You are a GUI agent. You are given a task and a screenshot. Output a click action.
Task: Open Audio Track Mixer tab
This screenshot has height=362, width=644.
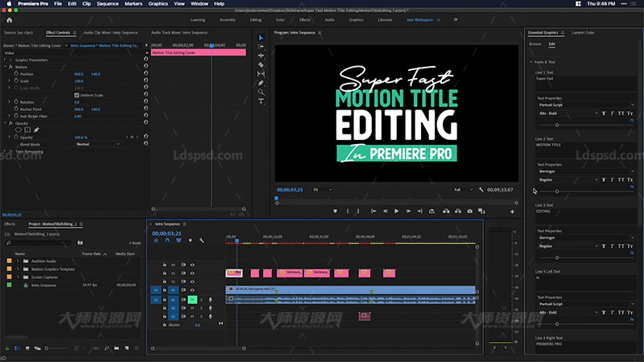click(x=179, y=32)
